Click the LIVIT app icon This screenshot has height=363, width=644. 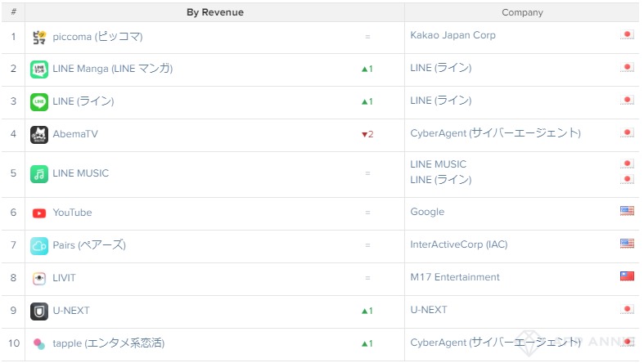click(39, 279)
